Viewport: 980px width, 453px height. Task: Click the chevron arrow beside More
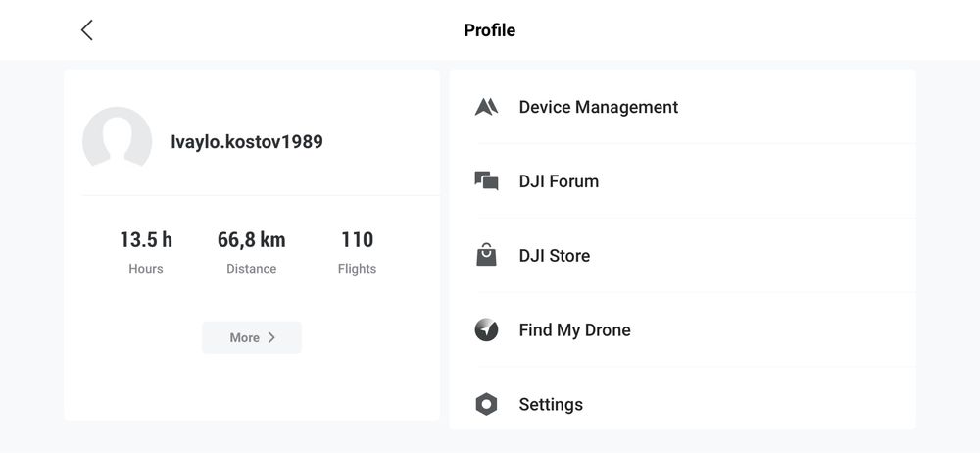pyautogui.click(x=271, y=337)
